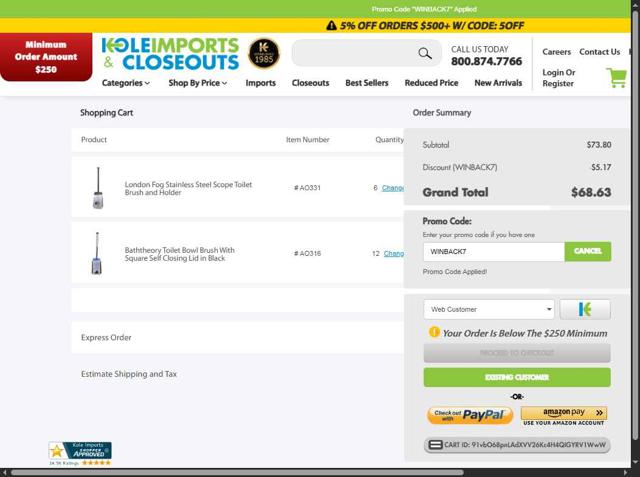The height and width of the screenshot is (477, 640).
Task: Click the Discount $5.17 value
Action: [x=601, y=167]
